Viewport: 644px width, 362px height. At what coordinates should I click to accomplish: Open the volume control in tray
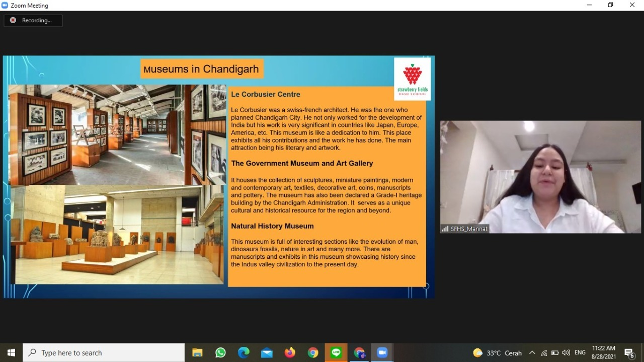(566, 353)
